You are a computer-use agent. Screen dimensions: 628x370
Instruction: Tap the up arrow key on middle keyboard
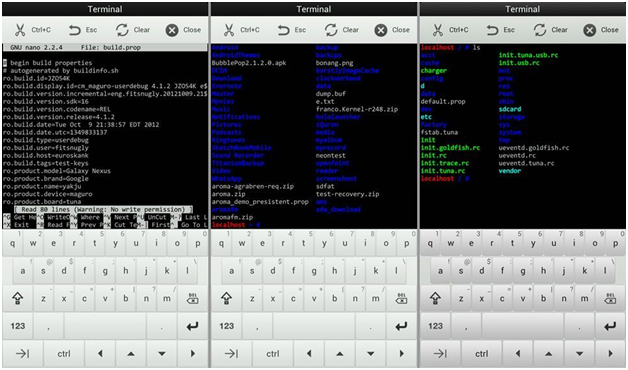339,354
